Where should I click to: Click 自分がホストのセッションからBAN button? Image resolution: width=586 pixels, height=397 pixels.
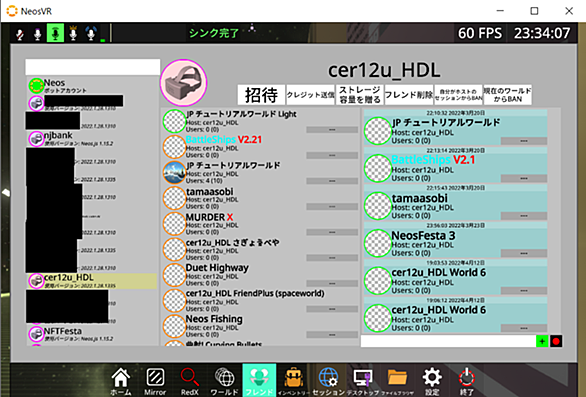tap(458, 95)
